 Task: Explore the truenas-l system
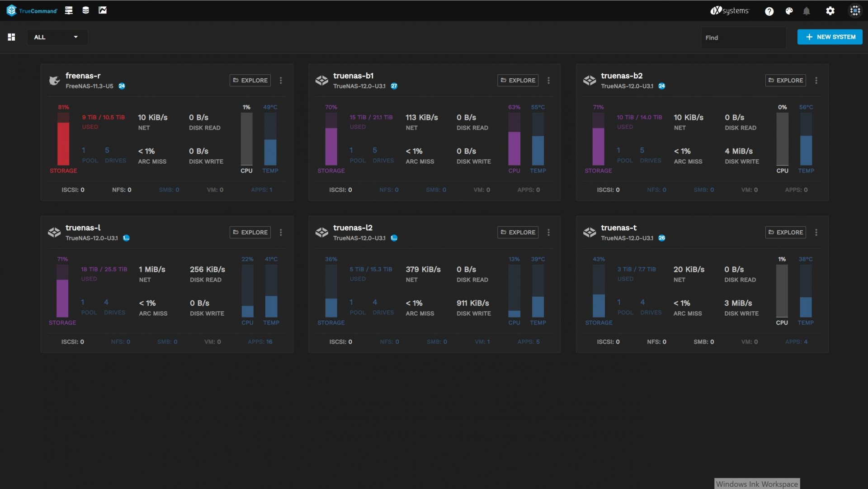pyautogui.click(x=250, y=232)
